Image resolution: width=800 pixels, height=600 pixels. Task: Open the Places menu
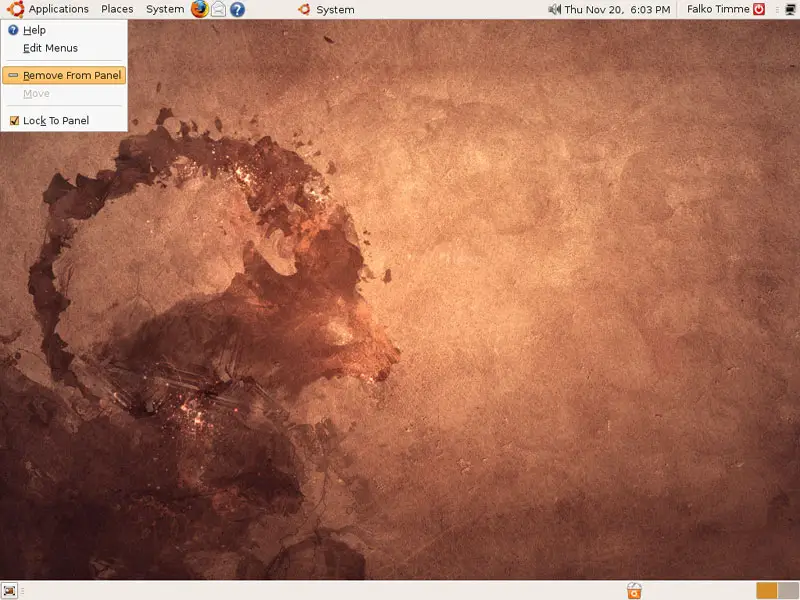[117, 9]
